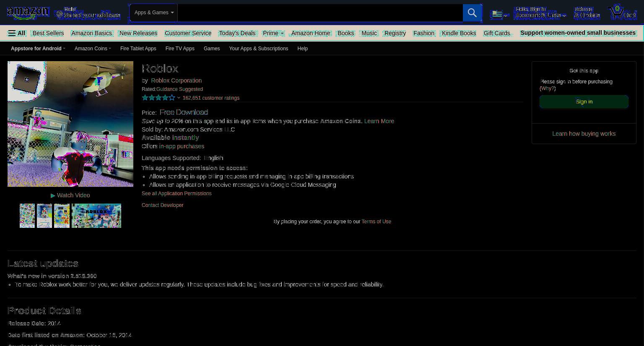Select the first screenshot thumbnail

coord(27,216)
